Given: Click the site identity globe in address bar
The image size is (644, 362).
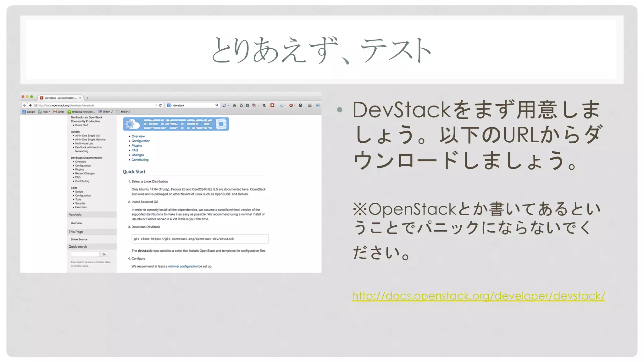Looking at the screenshot, I should (x=36, y=105).
